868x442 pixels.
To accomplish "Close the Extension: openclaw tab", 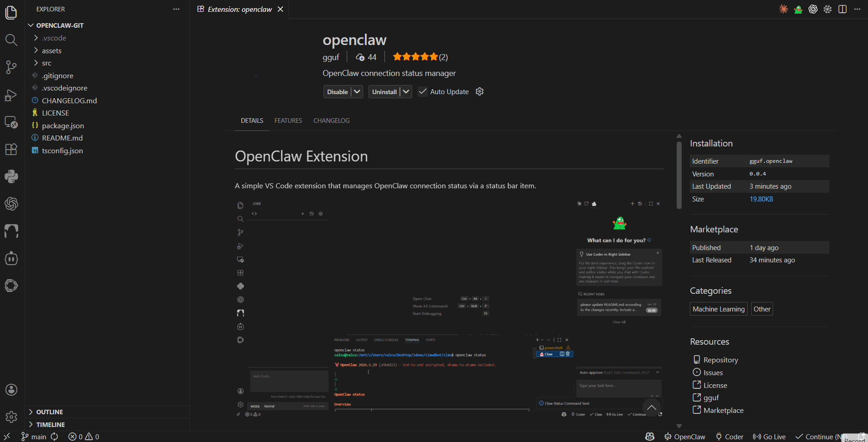I will (280, 9).
